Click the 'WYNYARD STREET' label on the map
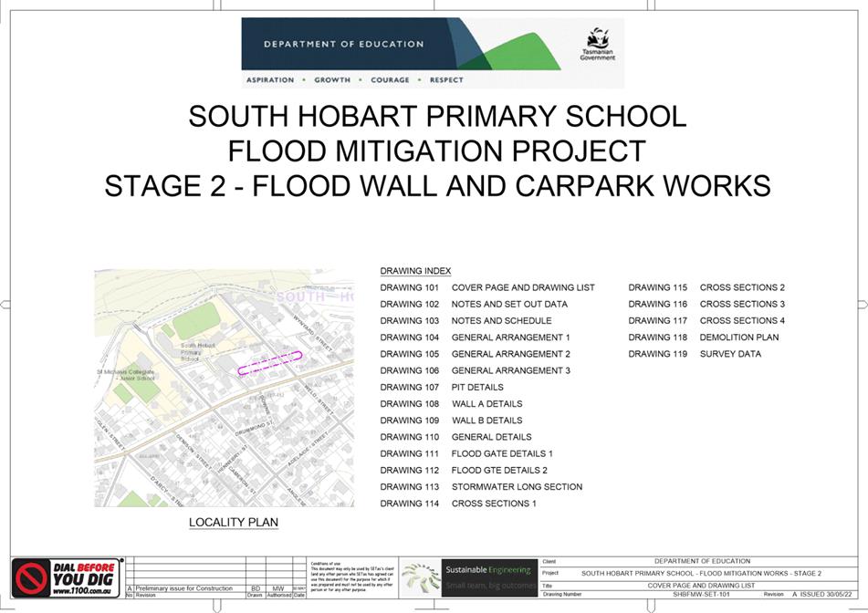The width and height of the screenshot is (868, 613). tap(312, 333)
